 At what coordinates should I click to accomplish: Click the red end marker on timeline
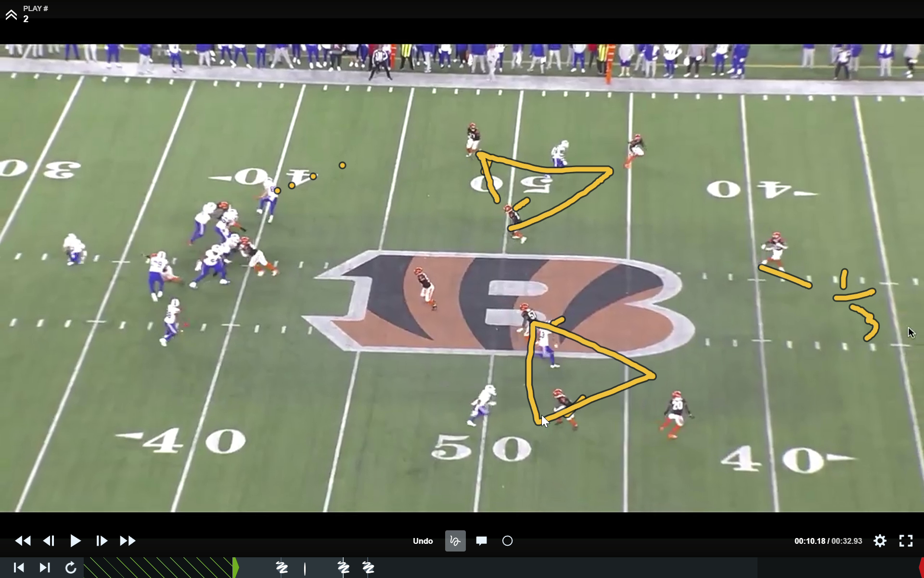tap(921, 568)
